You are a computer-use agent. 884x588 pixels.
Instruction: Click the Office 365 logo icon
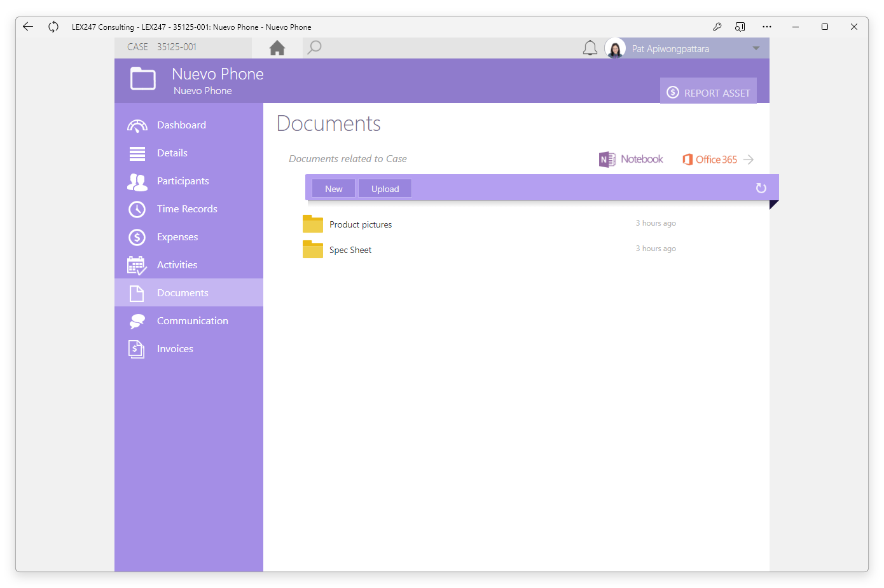click(687, 160)
